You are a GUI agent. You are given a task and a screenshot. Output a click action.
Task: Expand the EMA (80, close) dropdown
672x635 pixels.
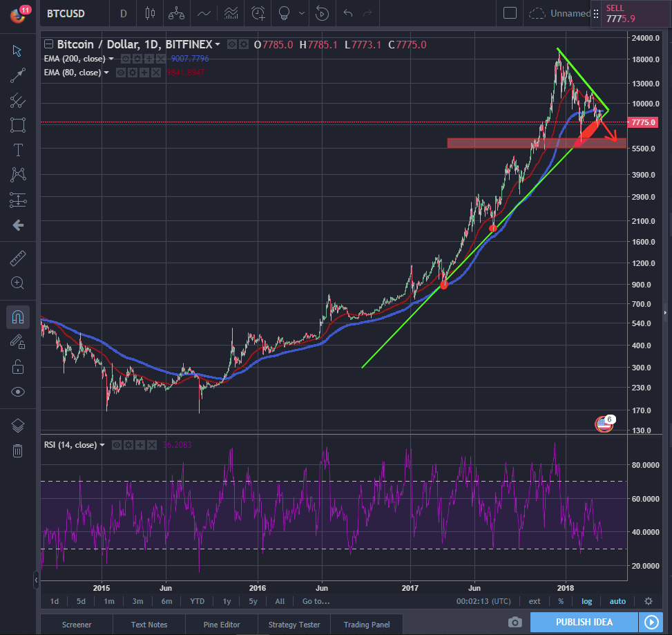[x=106, y=73]
